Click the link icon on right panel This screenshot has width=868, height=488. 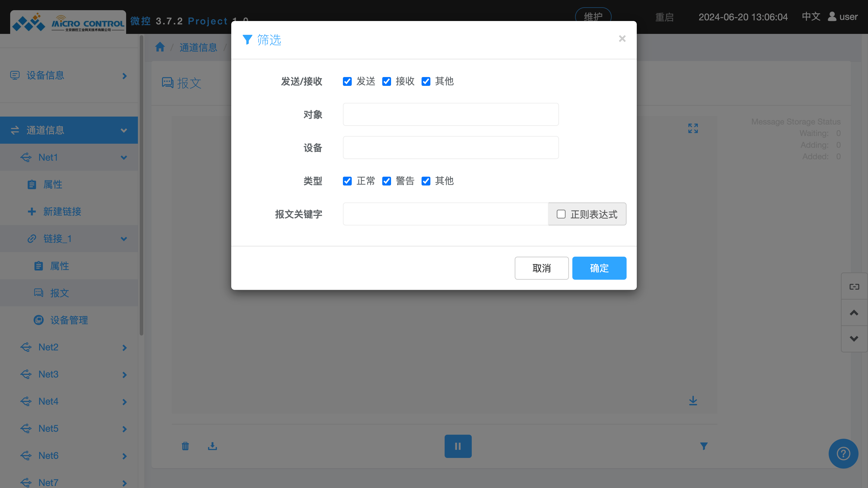click(854, 287)
